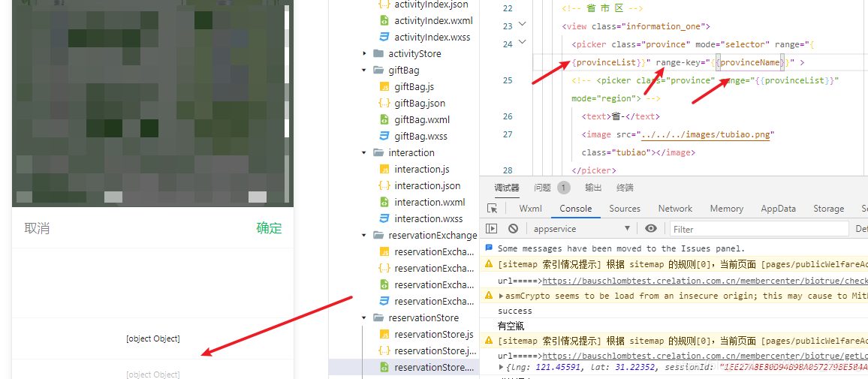Click the 'success' console log line

(x=515, y=311)
